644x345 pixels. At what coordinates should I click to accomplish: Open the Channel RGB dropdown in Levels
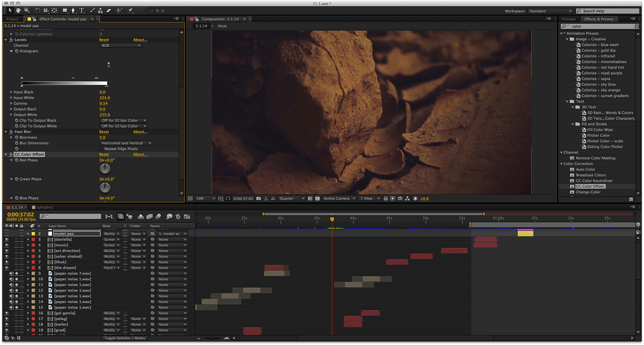pyautogui.click(x=121, y=46)
